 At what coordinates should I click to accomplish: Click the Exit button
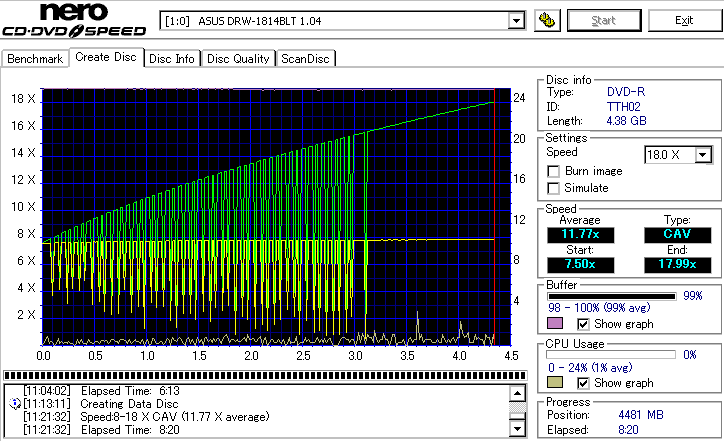click(x=683, y=20)
